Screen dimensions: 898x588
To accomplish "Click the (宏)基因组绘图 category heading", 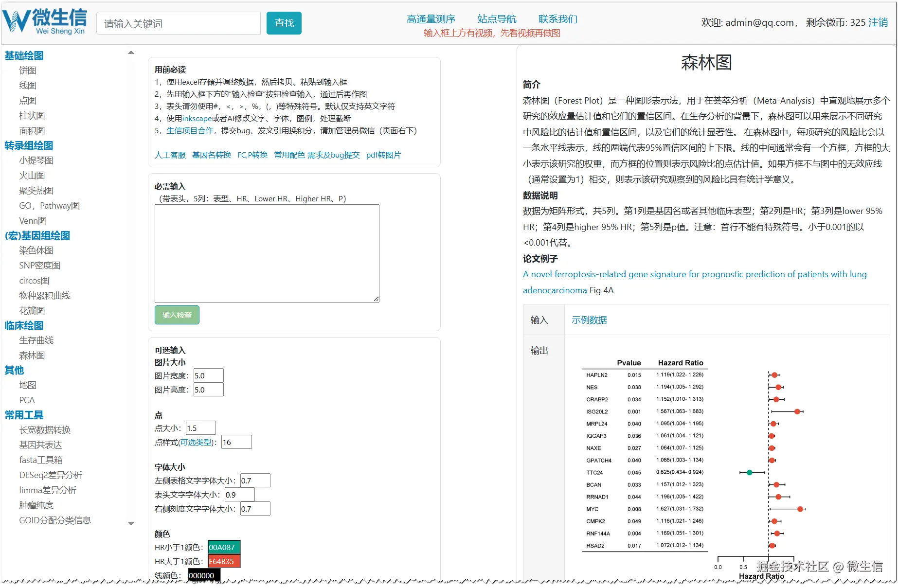I will click(37, 235).
